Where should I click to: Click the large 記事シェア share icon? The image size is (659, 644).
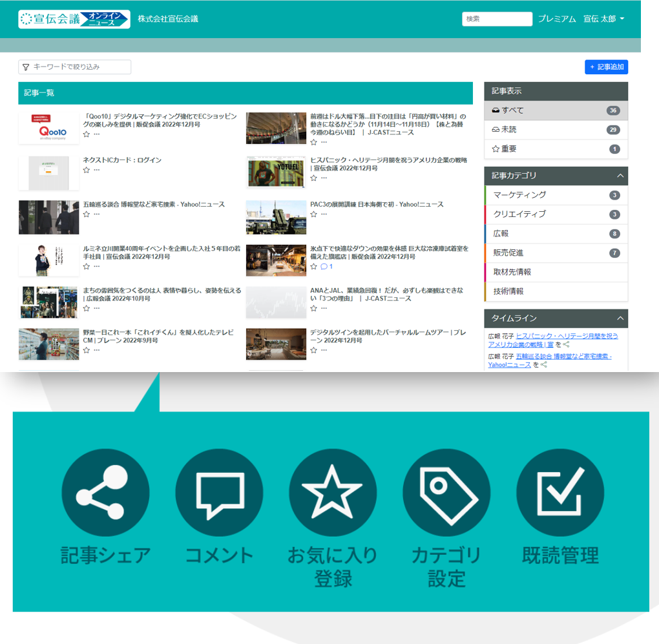pyautogui.click(x=105, y=492)
